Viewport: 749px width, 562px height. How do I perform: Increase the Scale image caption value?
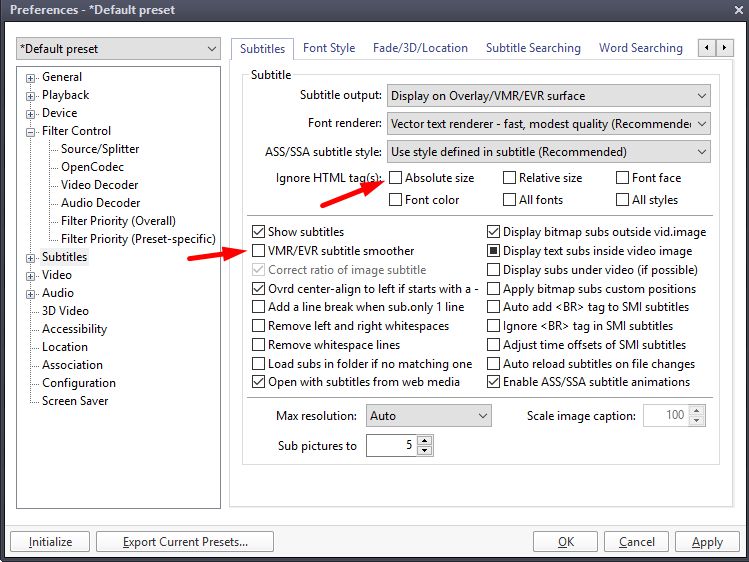pos(697,410)
